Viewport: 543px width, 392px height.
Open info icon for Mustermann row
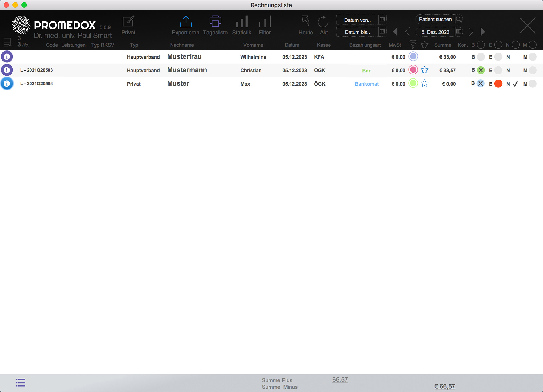[x=7, y=70]
